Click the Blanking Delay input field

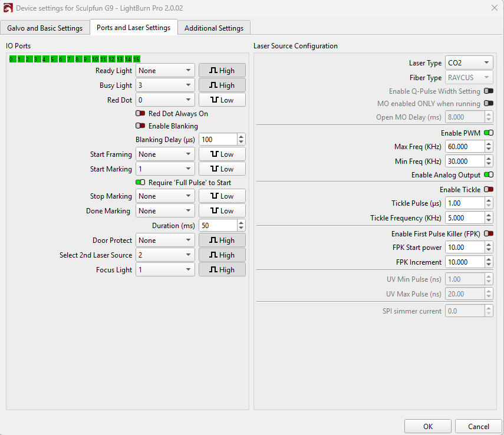tap(217, 140)
